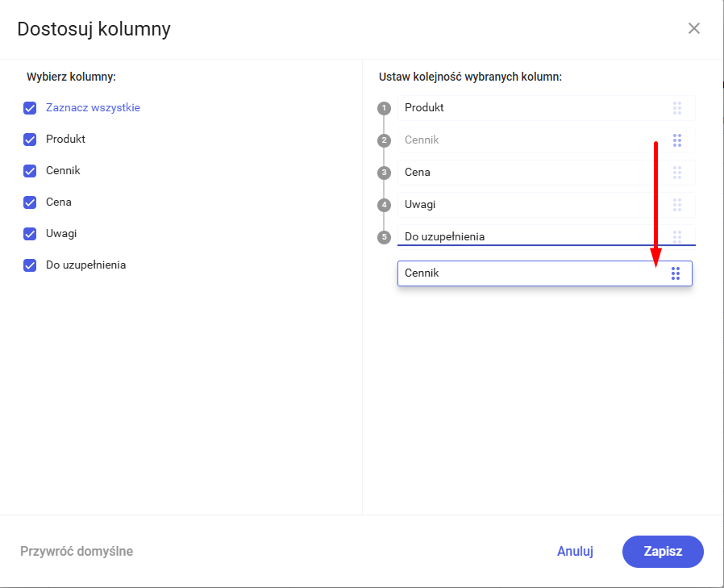Click the drag handle on the floating Cennik item
The width and height of the screenshot is (724, 588).
tap(676, 273)
